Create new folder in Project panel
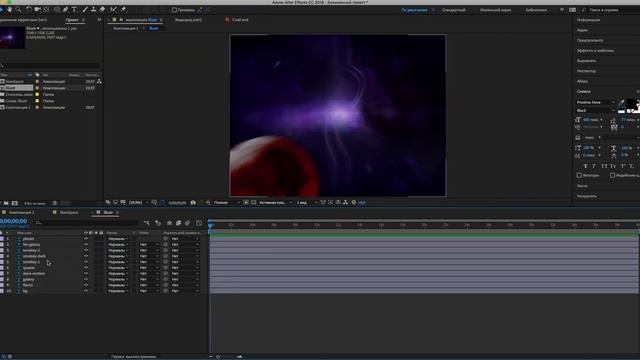Image resolution: width=640 pixels, height=360 pixels. pyautogui.click(x=6, y=203)
